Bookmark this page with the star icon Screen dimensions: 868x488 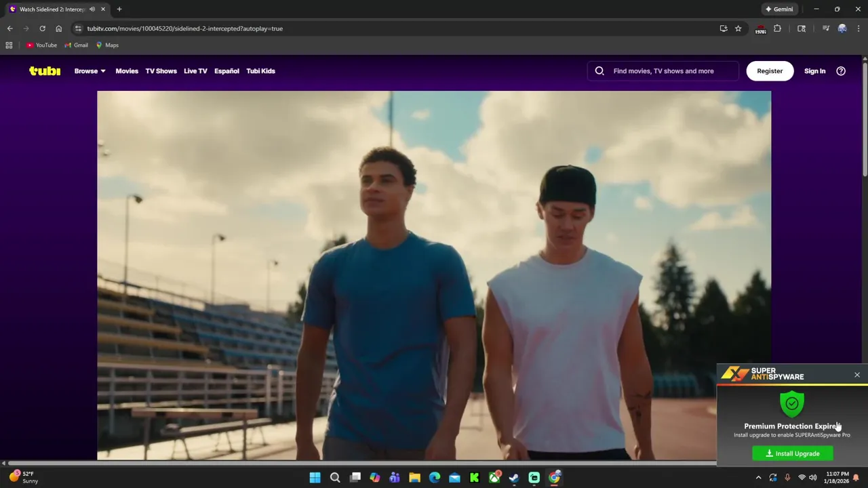coord(738,28)
